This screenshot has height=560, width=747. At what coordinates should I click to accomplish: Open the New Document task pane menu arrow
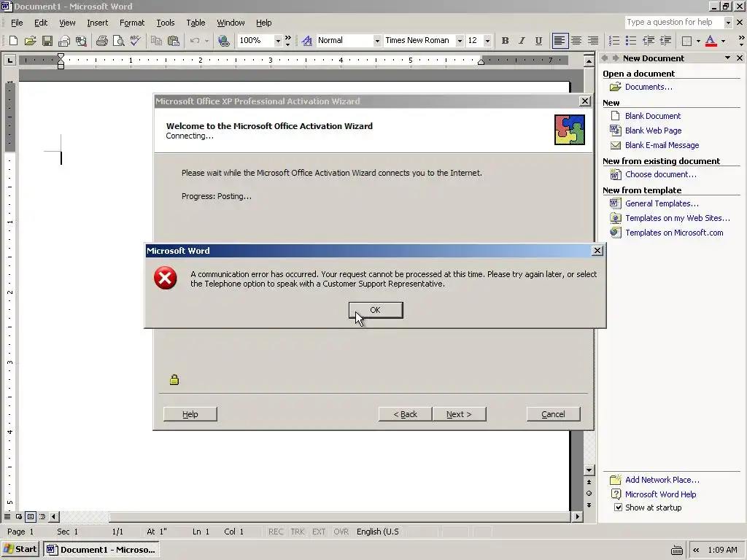click(x=727, y=58)
